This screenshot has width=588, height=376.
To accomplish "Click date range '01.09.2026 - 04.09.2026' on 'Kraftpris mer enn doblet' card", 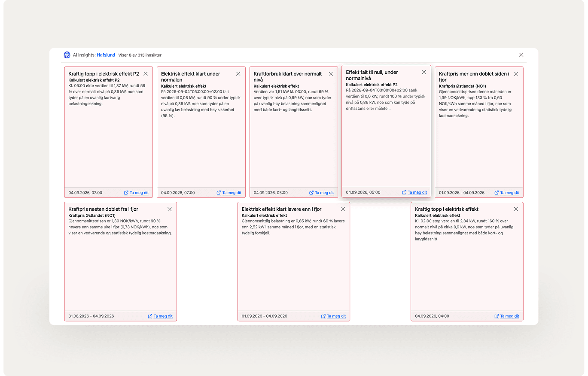I will [x=462, y=193].
